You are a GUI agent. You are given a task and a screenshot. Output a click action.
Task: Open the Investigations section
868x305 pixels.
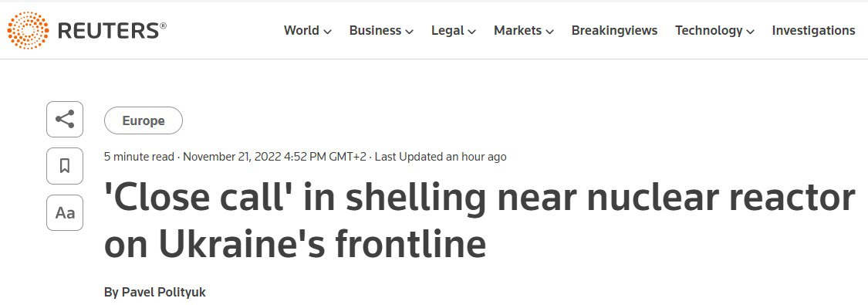pyautogui.click(x=813, y=31)
